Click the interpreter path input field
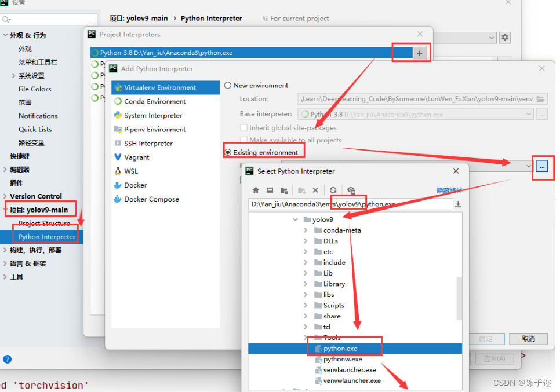560x392 pixels. click(350, 204)
